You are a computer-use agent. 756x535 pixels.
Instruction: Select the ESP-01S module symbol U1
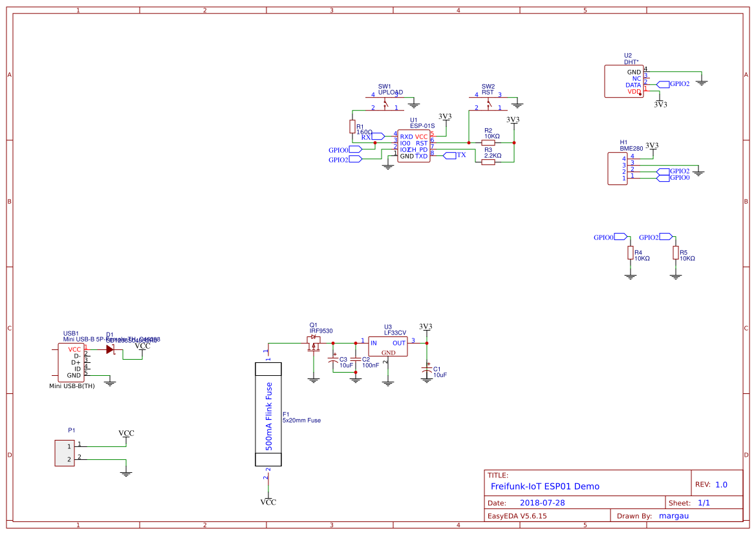coord(413,146)
